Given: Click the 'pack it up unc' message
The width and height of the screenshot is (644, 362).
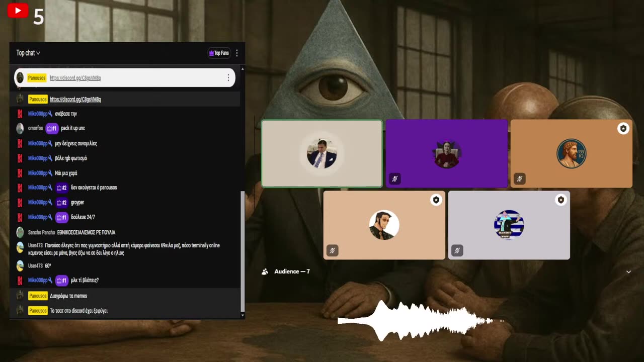Looking at the screenshot, I should tap(73, 128).
